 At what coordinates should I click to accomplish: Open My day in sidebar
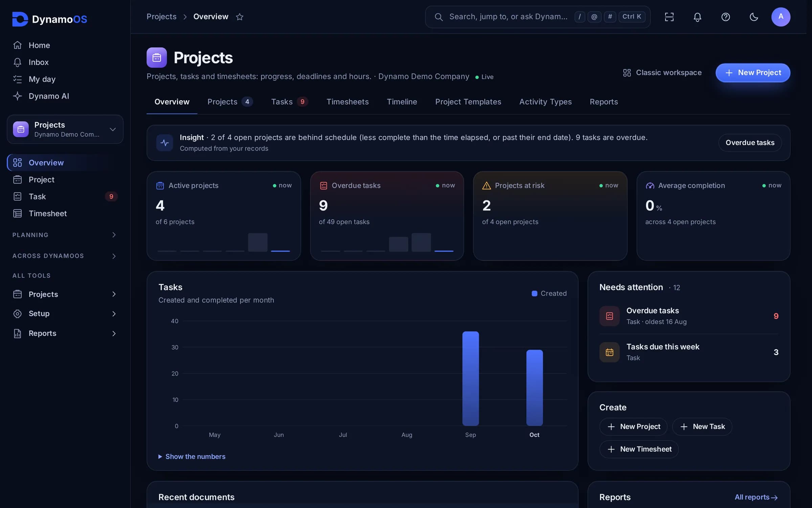65,79
